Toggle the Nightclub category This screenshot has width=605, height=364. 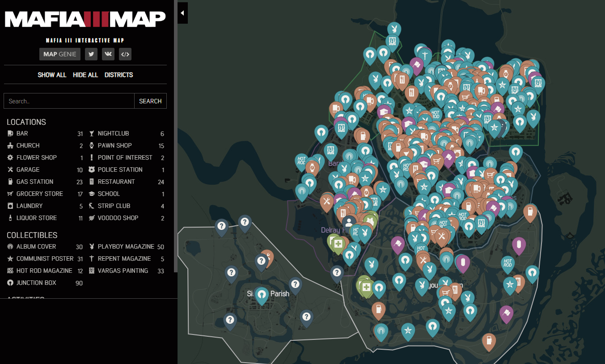[127, 133]
